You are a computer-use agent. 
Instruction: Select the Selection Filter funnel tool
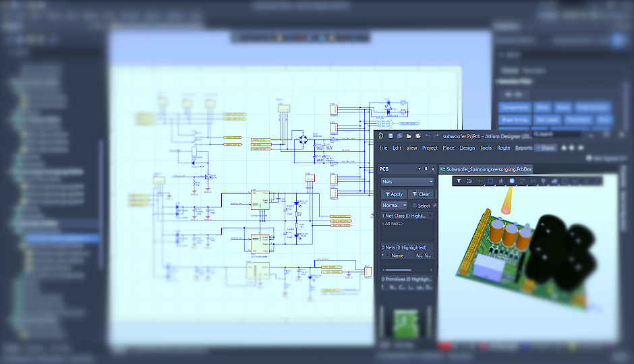[459, 181]
